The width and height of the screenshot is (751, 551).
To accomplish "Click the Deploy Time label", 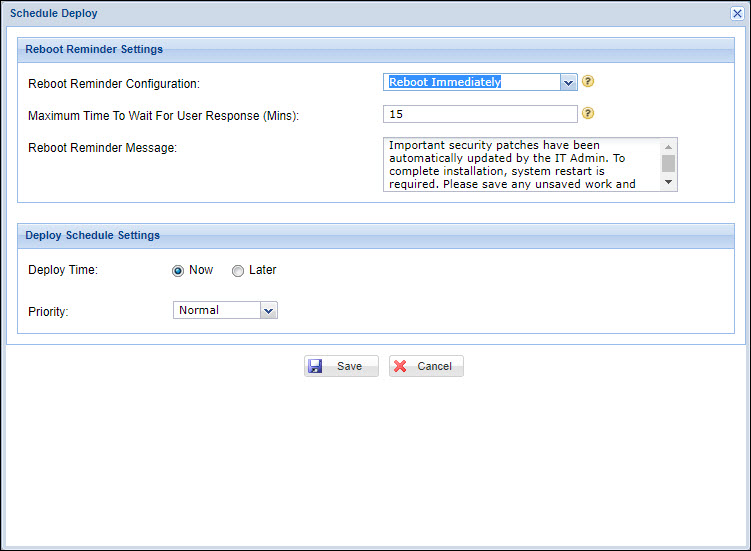I will [x=62, y=271].
